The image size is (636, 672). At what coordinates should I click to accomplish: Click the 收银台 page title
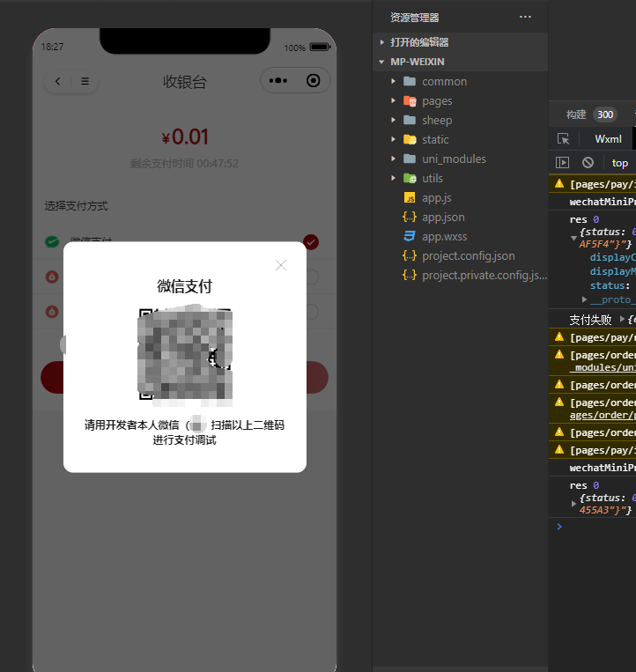point(185,81)
